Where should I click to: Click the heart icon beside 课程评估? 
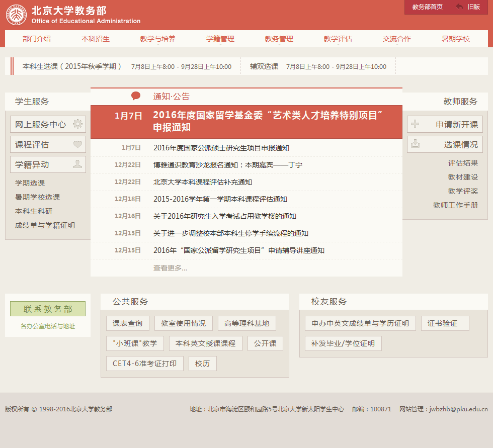point(77,144)
